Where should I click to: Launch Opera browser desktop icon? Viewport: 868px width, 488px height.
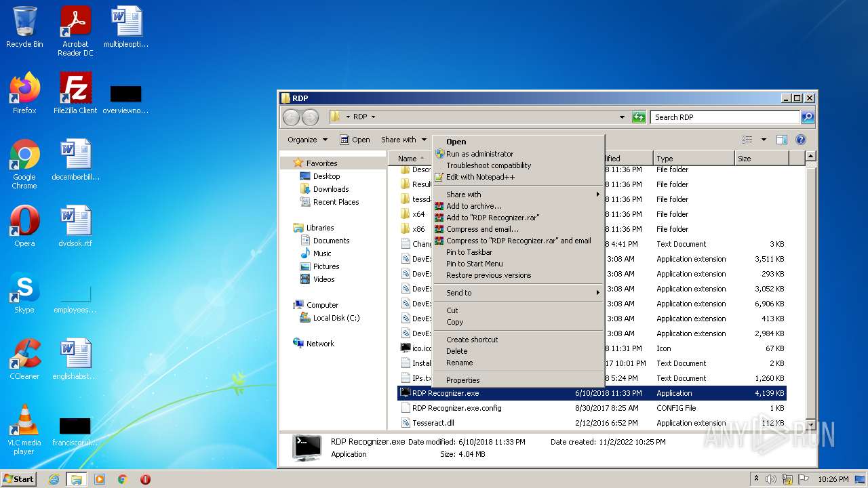(x=24, y=226)
